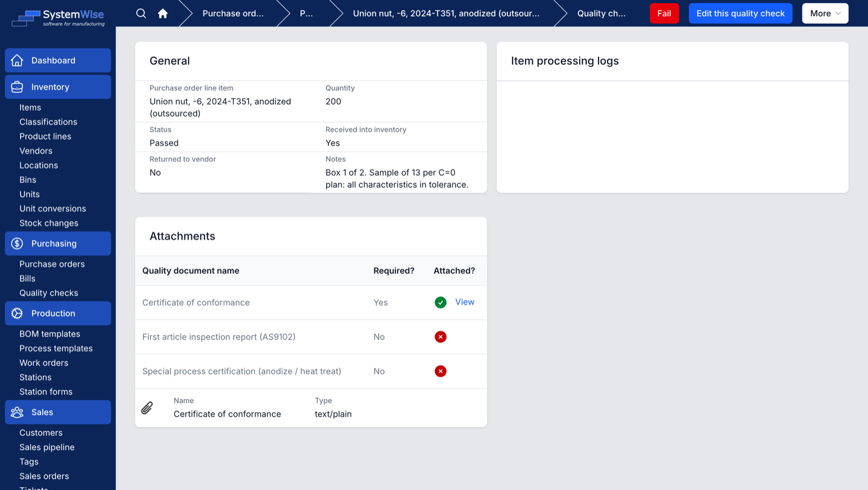Image resolution: width=868 pixels, height=490 pixels.
Task: Click the paperclip attachment icon
Action: point(147,408)
